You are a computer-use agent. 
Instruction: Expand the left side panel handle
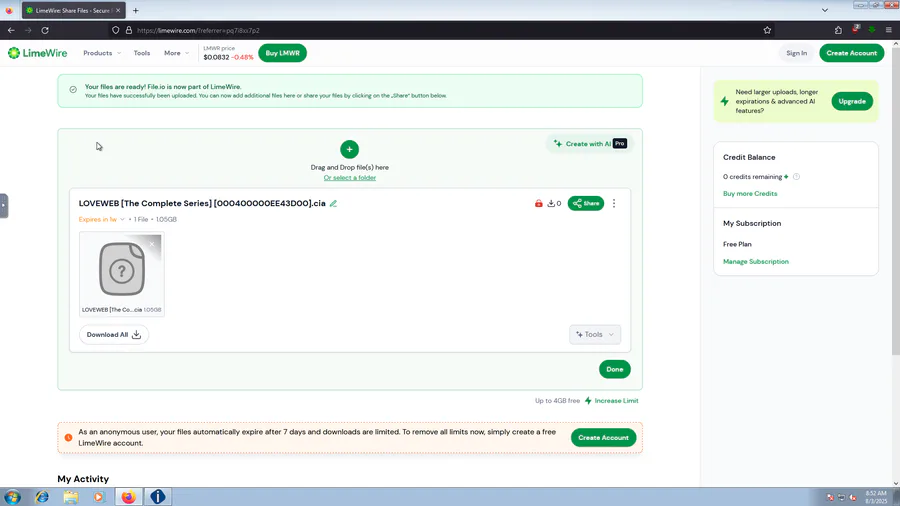point(3,205)
